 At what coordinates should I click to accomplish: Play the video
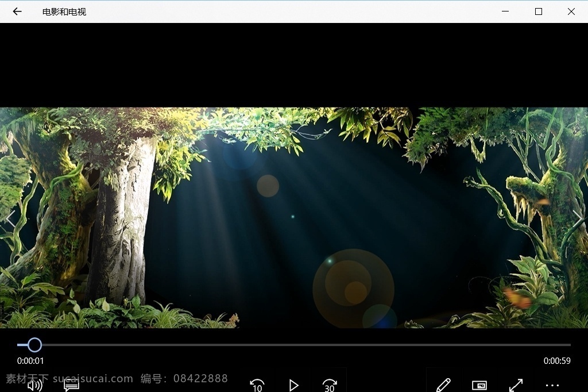coord(293,385)
